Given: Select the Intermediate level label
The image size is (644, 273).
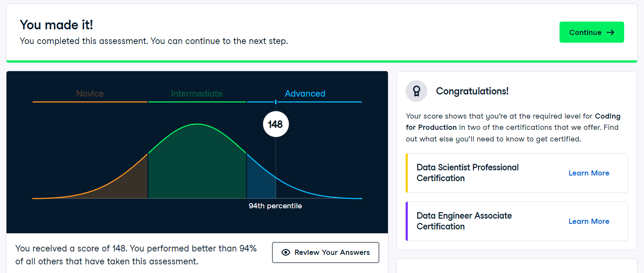Looking at the screenshot, I should [x=197, y=94].
